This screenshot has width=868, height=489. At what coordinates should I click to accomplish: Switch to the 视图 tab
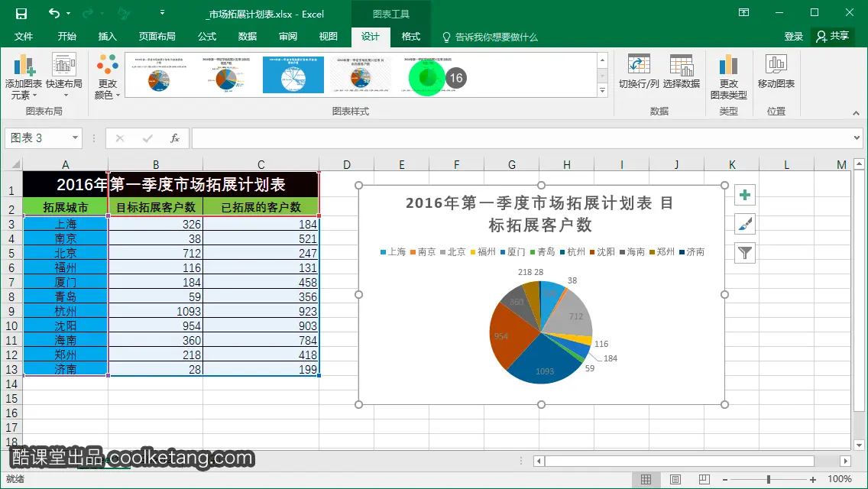coord(329,37)
